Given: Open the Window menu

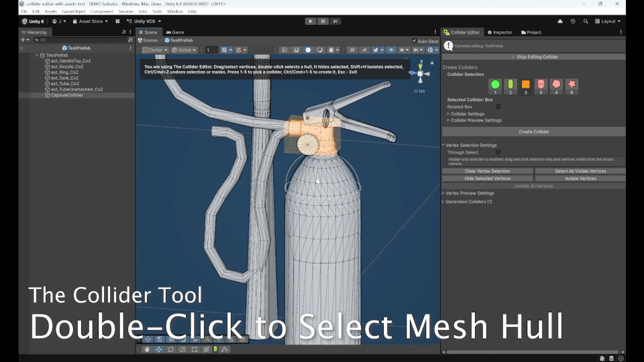Looking at the screenshot, I should click(x=175, y=11).
